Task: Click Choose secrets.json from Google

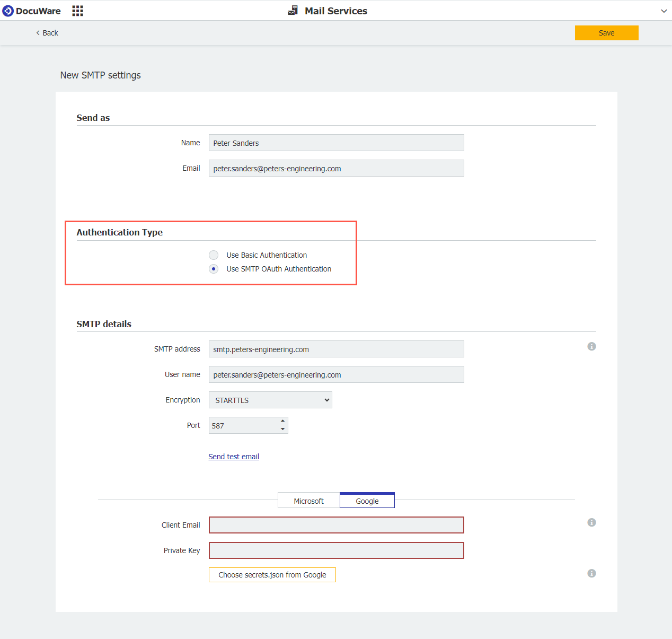Action: coord(272,574)
